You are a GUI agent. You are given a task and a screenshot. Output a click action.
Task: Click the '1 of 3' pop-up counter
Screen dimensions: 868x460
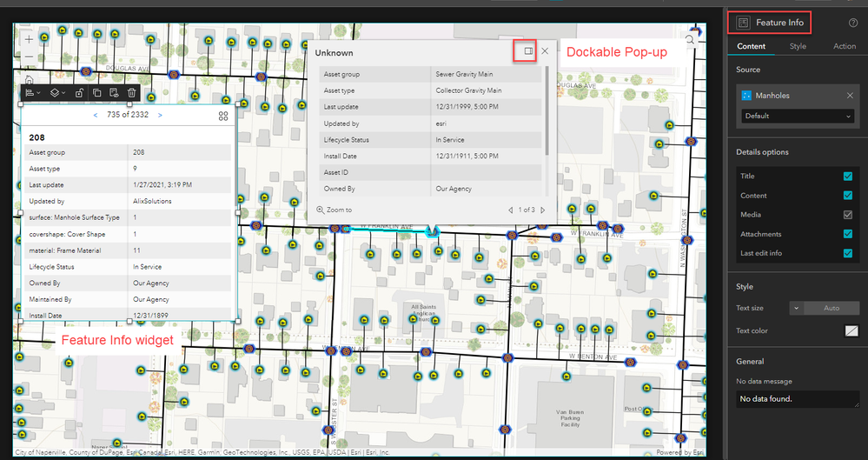tap(527, 210)
